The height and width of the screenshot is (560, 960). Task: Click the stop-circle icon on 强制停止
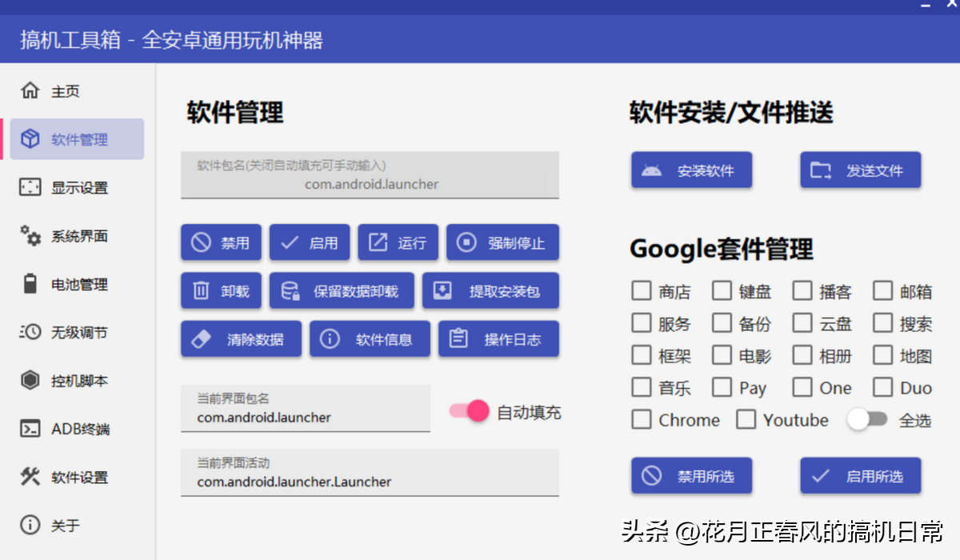[466, 243]
